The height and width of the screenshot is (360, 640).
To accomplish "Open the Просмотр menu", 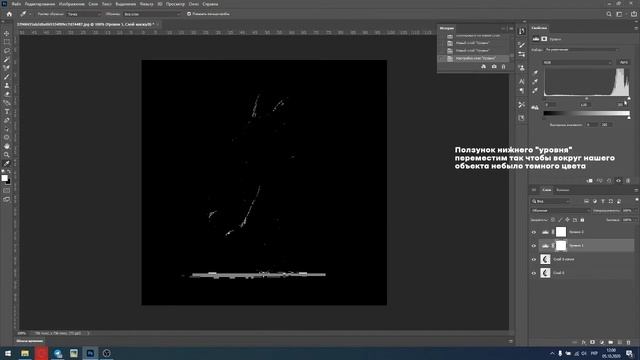I will (175, 4).
